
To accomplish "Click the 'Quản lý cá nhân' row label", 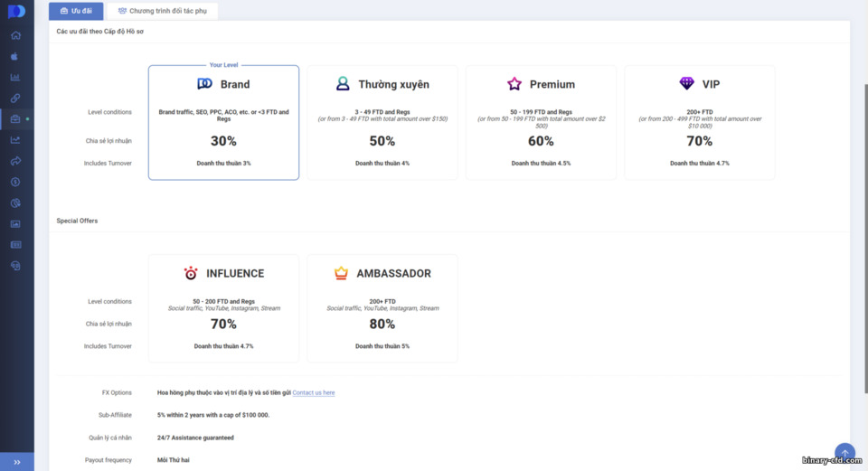I will click(x=110, y=438).
